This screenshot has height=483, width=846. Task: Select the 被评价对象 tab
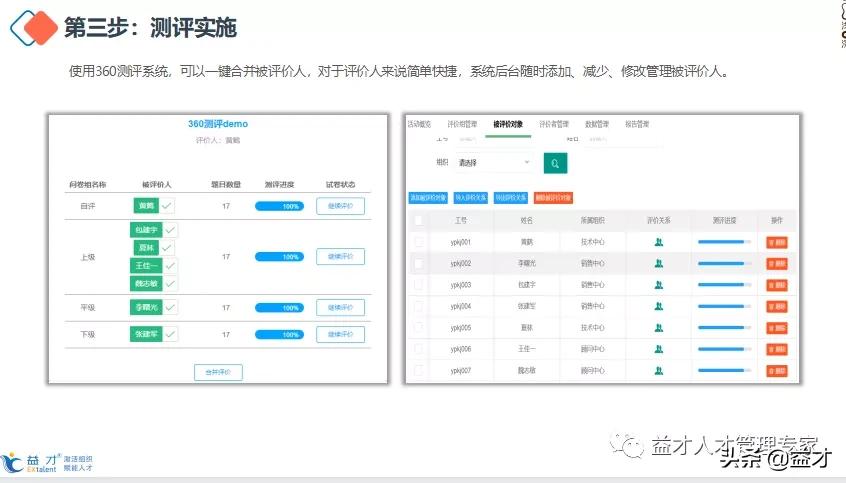(508, 124)
